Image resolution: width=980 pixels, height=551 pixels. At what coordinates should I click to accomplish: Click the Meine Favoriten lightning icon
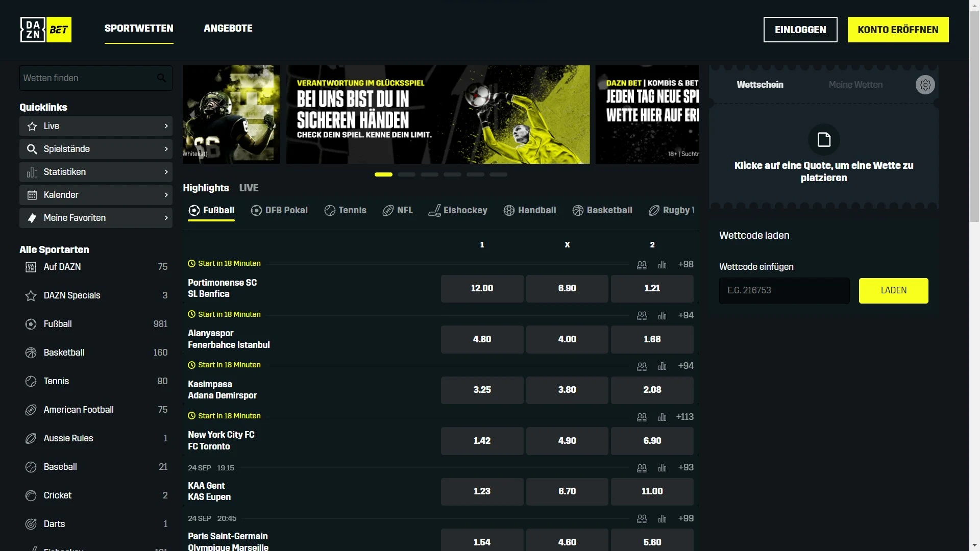pos(32,218)
